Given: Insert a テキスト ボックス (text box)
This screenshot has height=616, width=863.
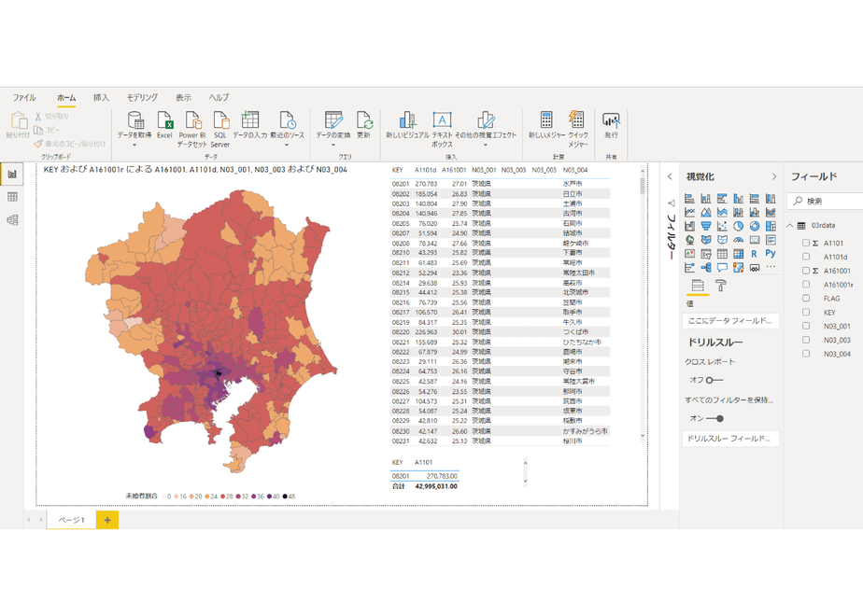Looking at the screenshot, I should [442, 129].
